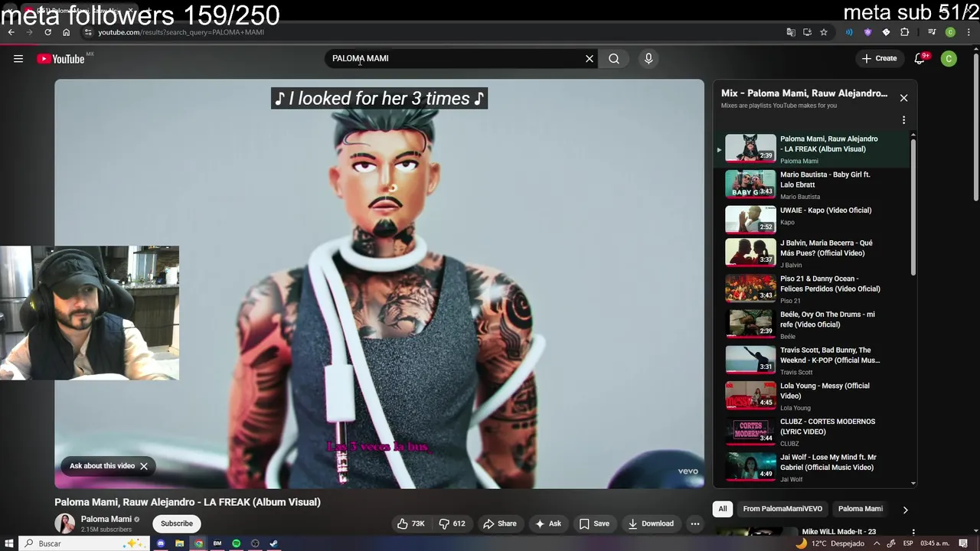Open the Ask AI button
This screenshot has width=980, height=551.
[548, 523]
